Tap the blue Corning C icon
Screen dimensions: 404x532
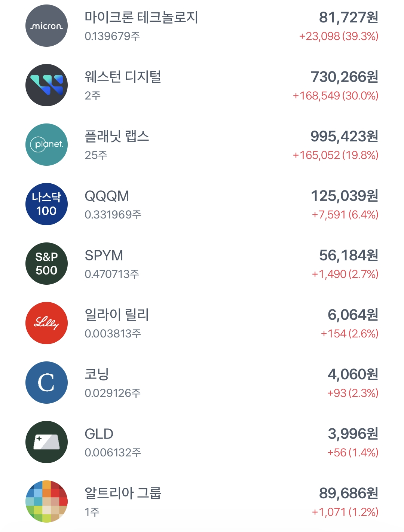[46, 383]
